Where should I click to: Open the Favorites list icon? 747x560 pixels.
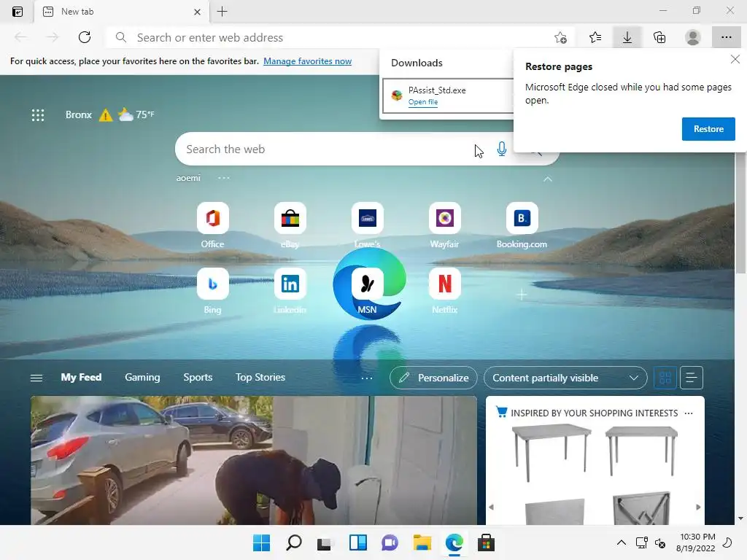coord(595,37)
